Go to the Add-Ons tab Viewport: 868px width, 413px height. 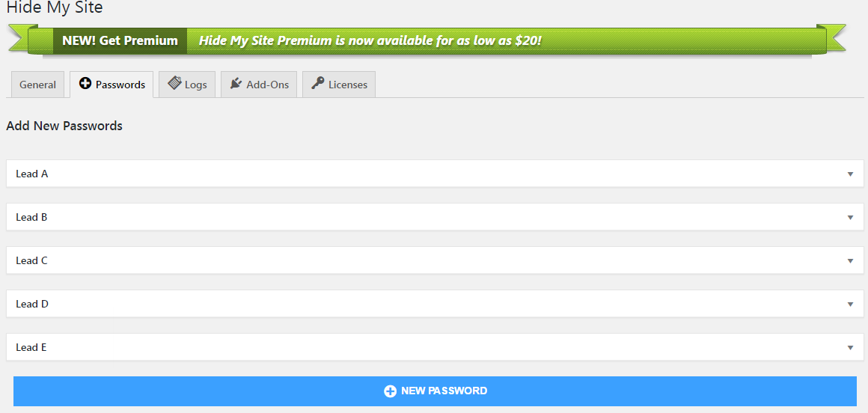[267, 85]
